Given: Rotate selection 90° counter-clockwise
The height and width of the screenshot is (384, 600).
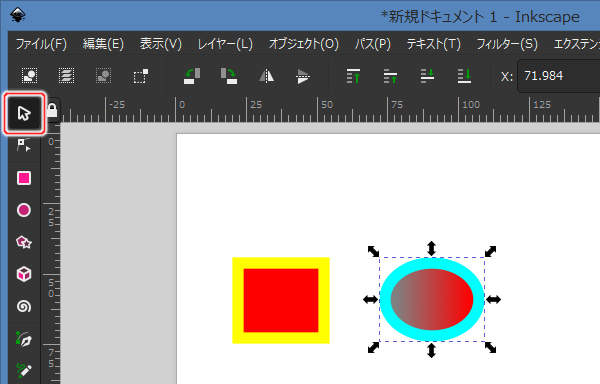Looking at the screenshot, I should [192, 76].
